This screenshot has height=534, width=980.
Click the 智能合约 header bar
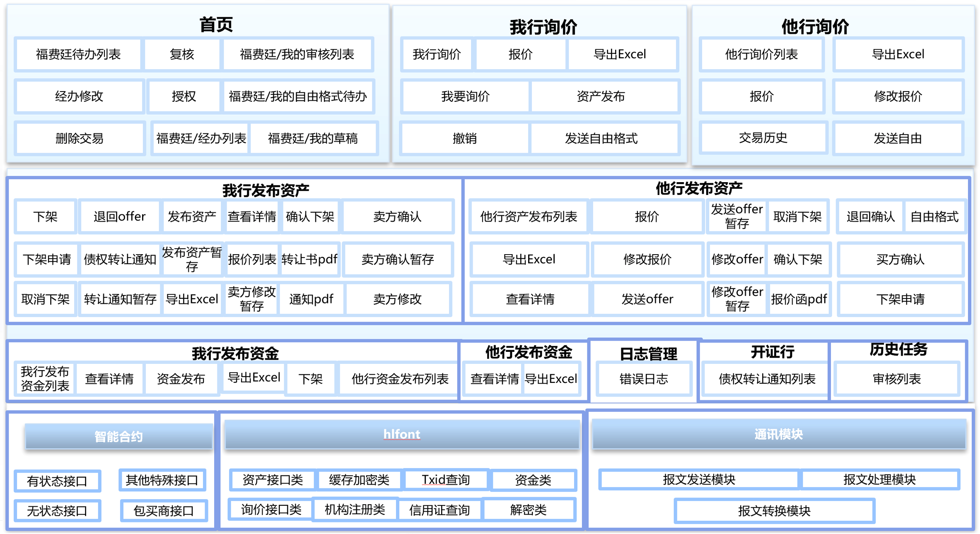click(x=118, y=436)
